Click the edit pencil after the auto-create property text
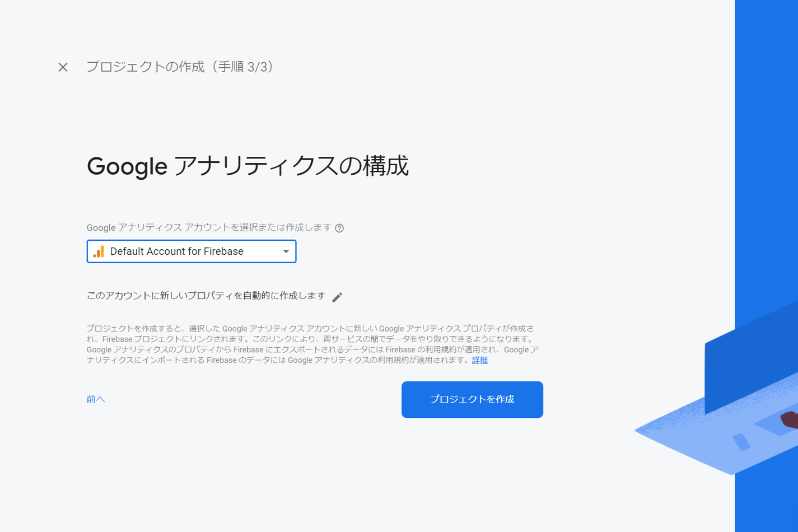This screenshot has height=532, width=798. (x=337, y=297)
